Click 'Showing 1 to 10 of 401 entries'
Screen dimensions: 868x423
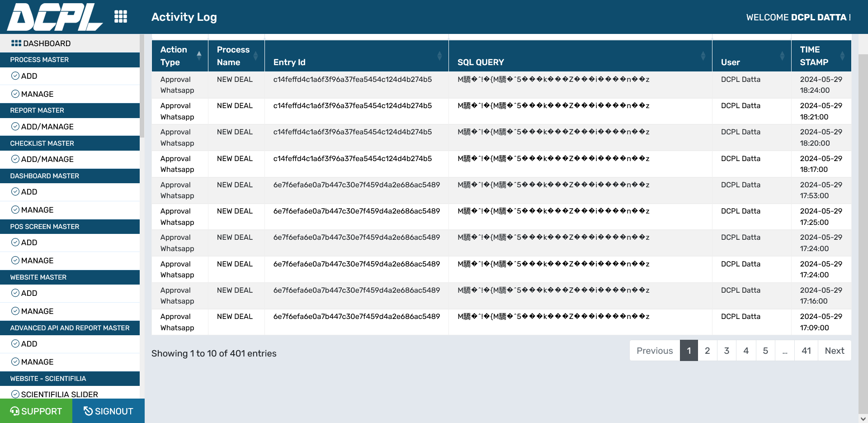click(214, 353)
